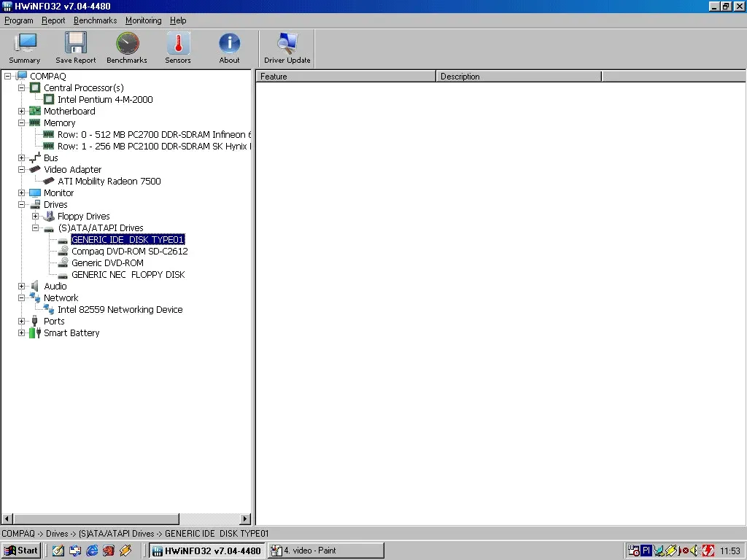Expand the Bus node

(x=21, y=157)
